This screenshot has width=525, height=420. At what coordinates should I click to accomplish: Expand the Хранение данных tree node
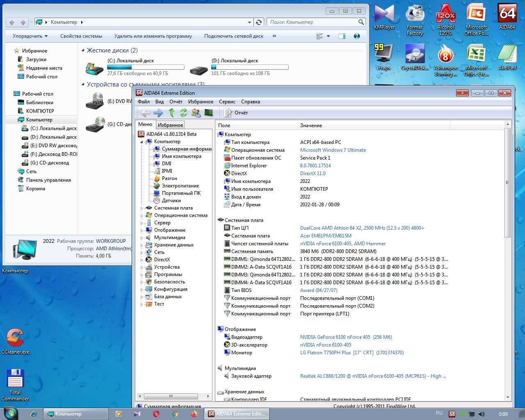point(142,245)
